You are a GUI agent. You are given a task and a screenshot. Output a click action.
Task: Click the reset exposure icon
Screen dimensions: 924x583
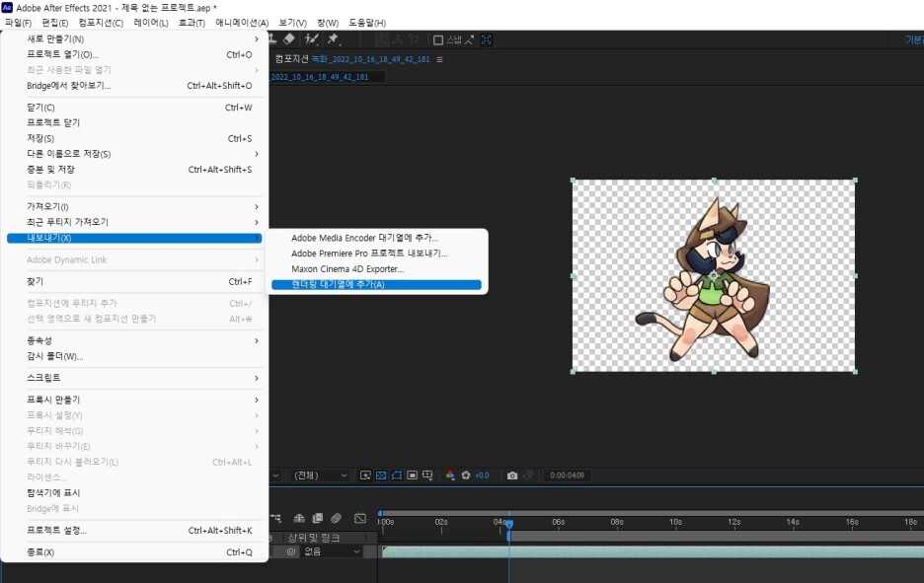[x=466, y=475]
